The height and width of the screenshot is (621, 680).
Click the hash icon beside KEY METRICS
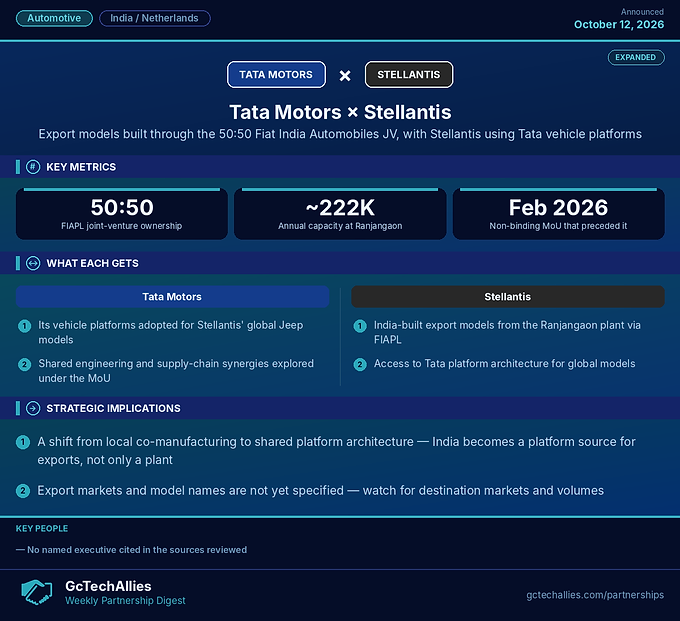(33, 167)
